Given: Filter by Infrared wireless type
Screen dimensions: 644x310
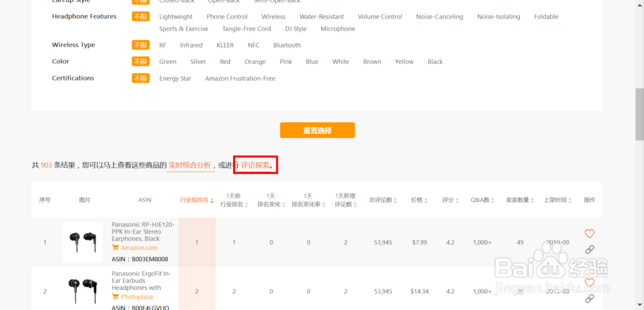Looking at the screenshot, I should tap(191, 45).
